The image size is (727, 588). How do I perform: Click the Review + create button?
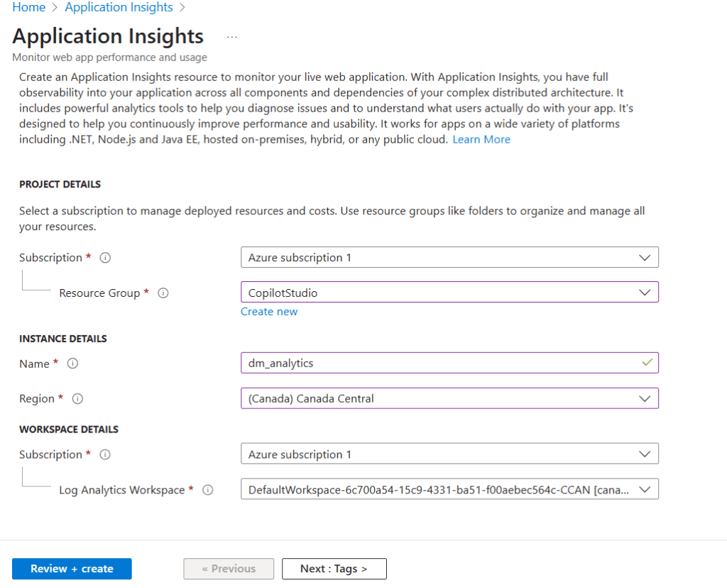pos(72,568)
